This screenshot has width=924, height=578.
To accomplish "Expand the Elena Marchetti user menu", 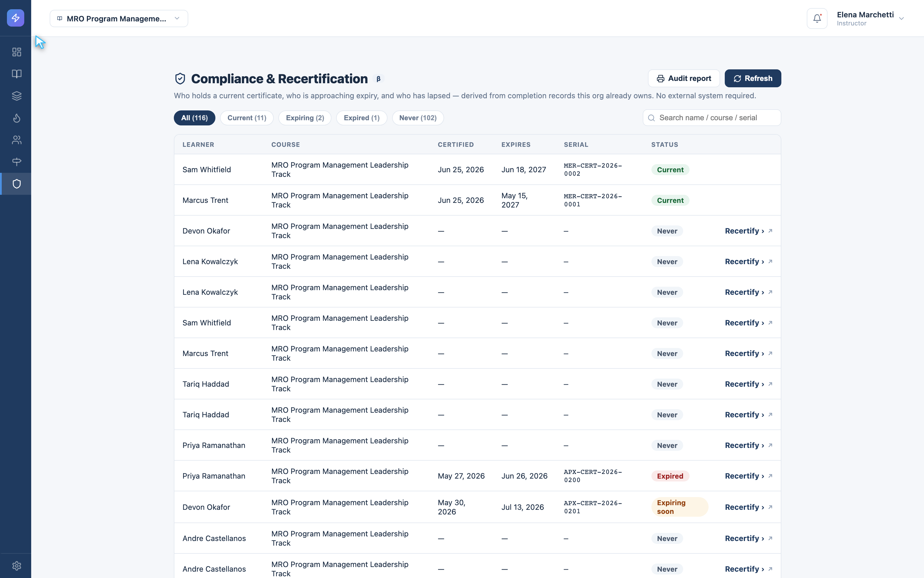I will pyautogui.click(x=871, y=18).
